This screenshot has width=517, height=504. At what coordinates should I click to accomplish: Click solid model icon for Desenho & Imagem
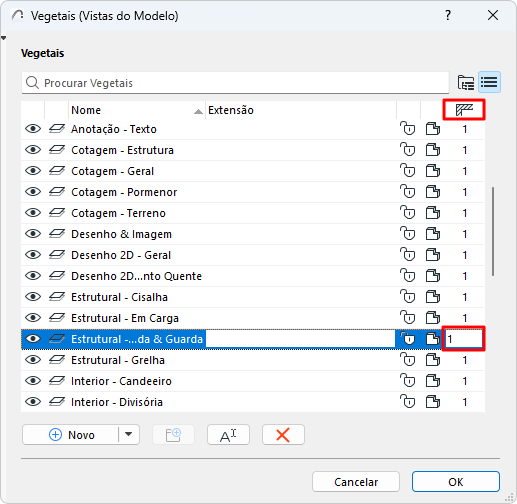coord(433,234)
